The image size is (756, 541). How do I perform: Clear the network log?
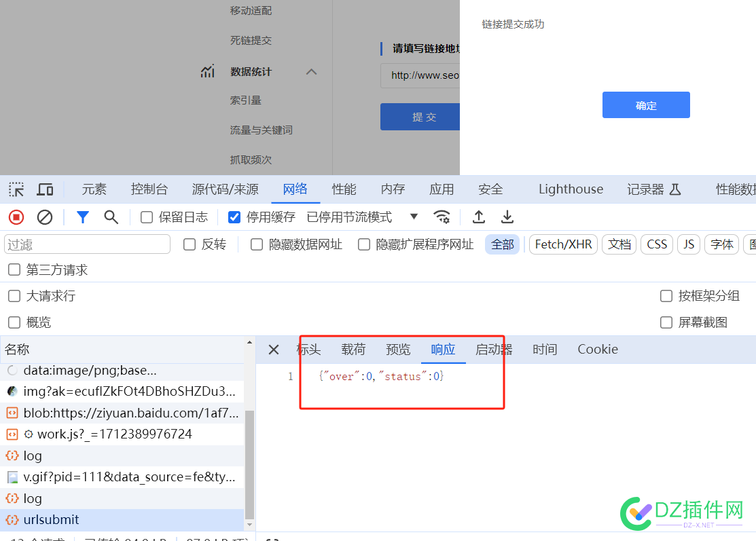pyautogui.click(x=45, y=217)
